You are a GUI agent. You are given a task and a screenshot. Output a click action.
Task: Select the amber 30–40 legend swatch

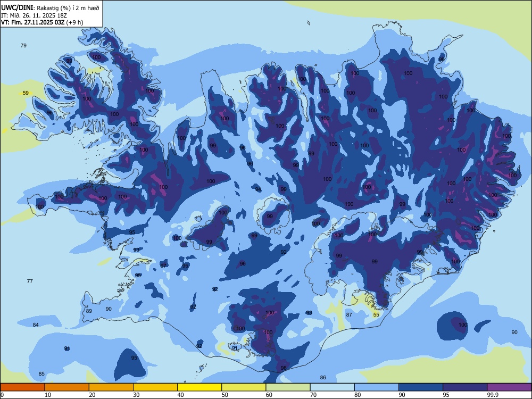pyautogui.click(x=155, y=387)
